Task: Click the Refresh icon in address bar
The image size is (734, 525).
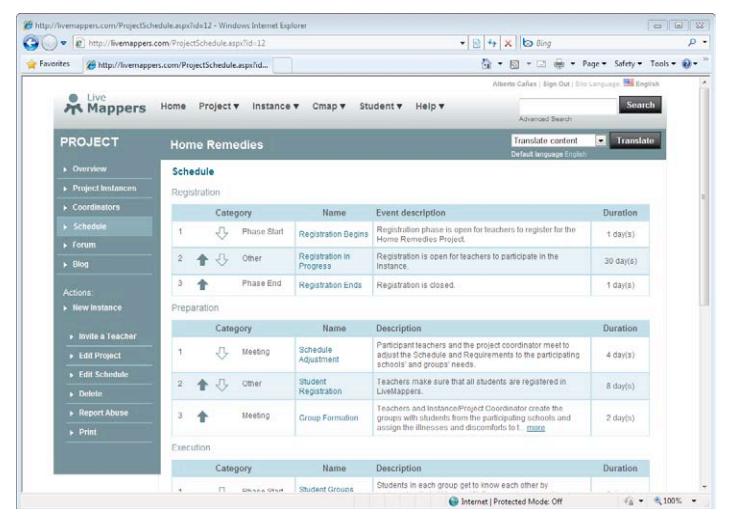Action: (492, 43)
